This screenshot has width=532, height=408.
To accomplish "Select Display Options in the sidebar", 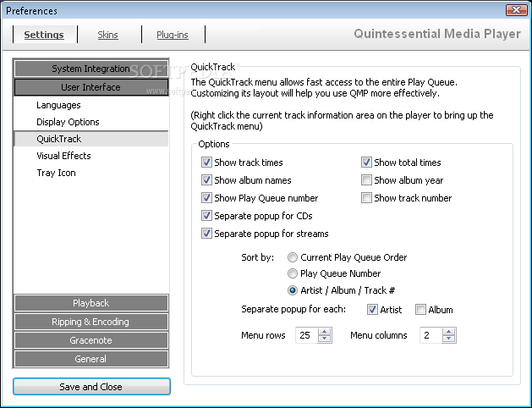I will coord(91,122).
